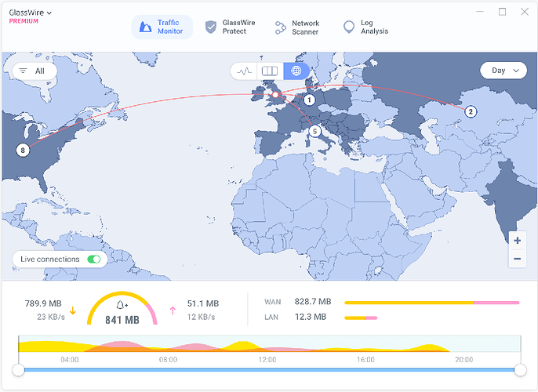Switch to the GlassWire Protect tab
The width and height of the screenshot is (538, 392).
coord(231,27)
